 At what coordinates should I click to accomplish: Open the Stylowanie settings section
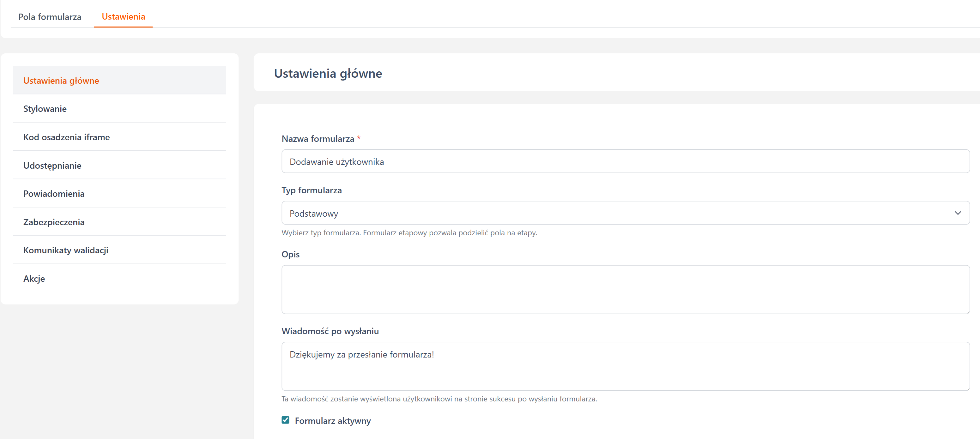tap(45, 109)
